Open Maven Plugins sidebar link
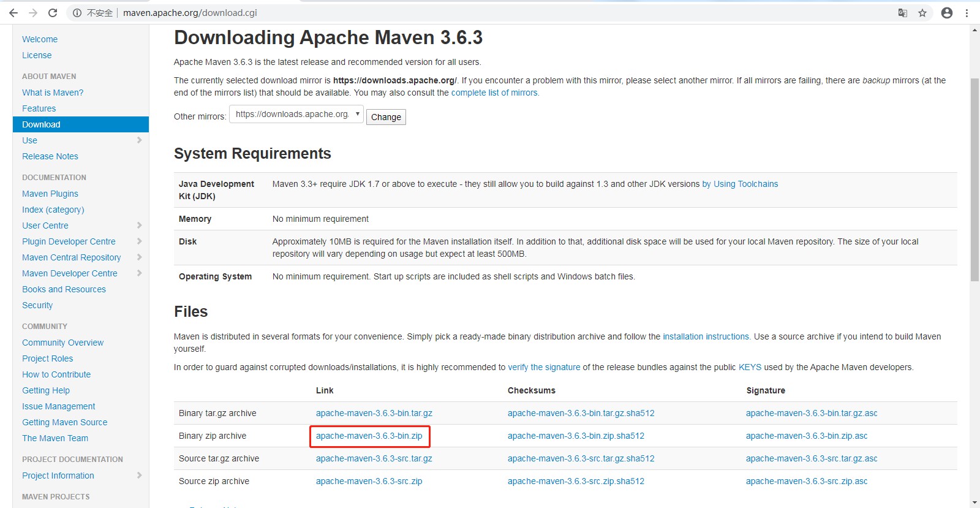Image resolution: width=980 pixels, height=508 pixels. click(x=50, y=194)
